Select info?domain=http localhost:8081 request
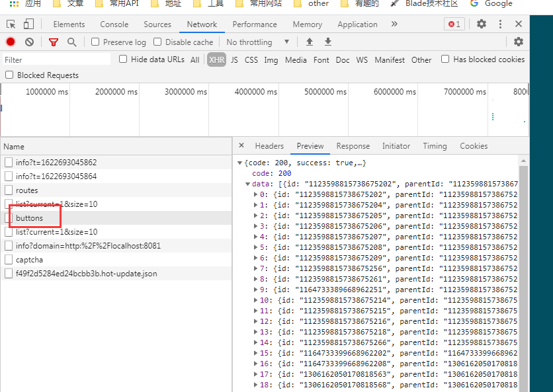Viewport: 553px width, 392px height. (116, 246)
